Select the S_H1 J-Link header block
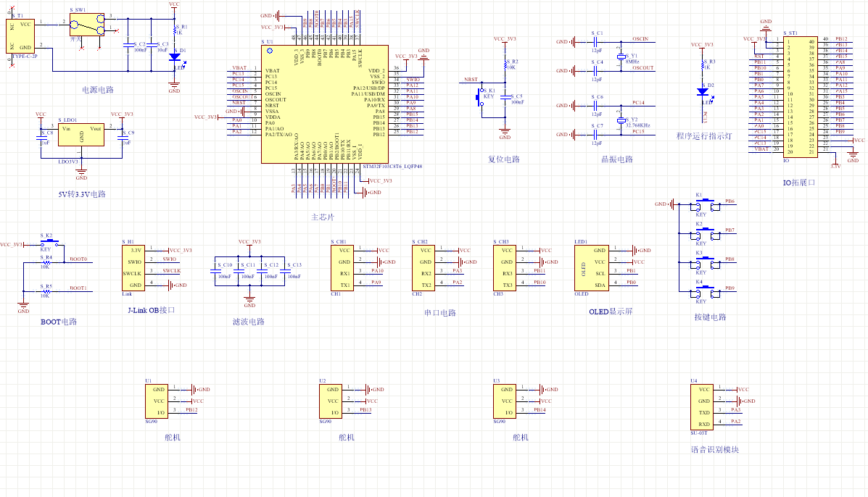Viewport: 868px width, 497px height. pyautogui.click(x=133, y=268)
